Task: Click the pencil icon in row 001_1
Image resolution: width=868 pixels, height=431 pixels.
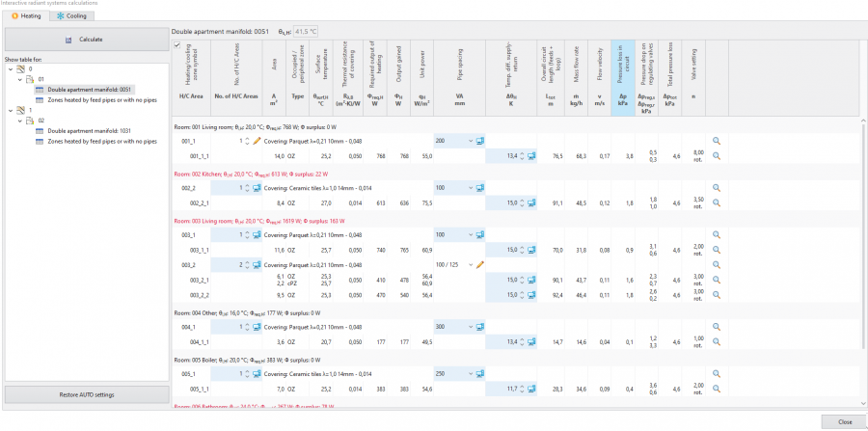Action: pos(257,141)
